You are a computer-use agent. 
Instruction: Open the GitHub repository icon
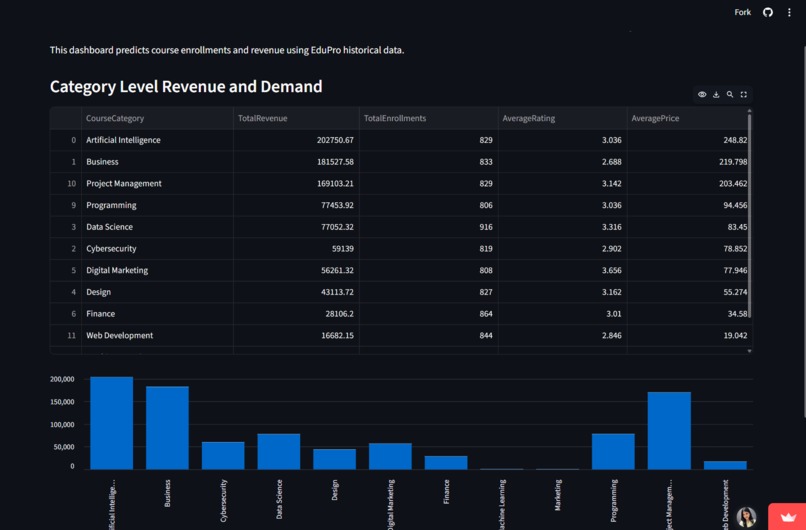pyautogui.click(x=767, y=12)
